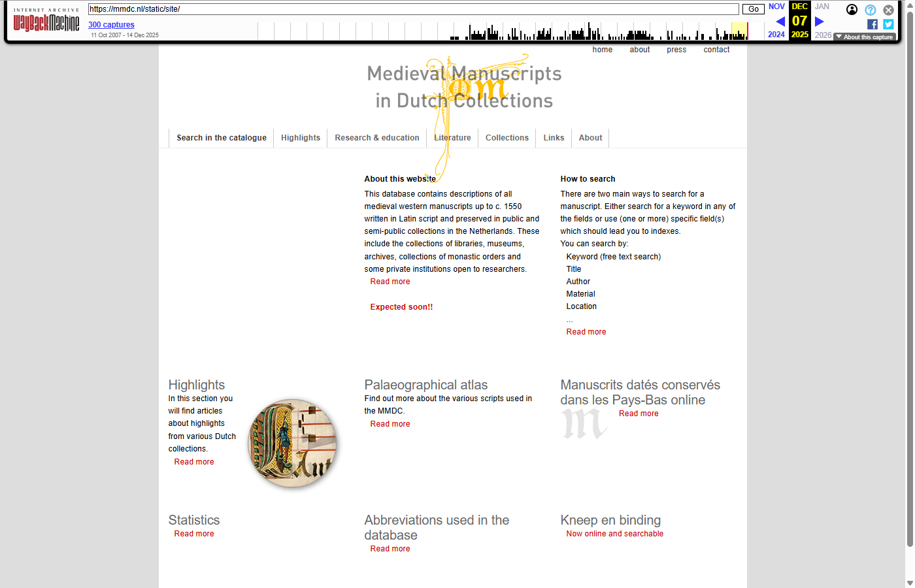Expand the About this capture panel
Image resolution: width=915 pixels, height=588 pixels.
pos(864,37)
